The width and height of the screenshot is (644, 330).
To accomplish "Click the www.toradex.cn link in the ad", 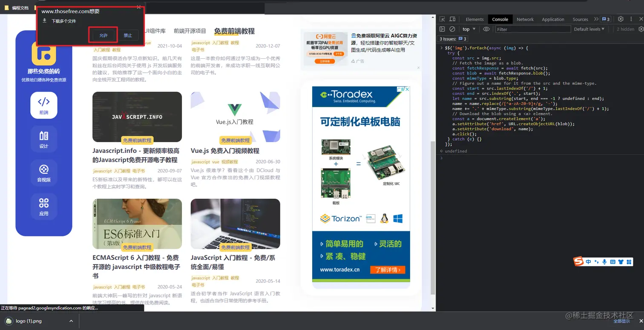I will pos(339,270).
